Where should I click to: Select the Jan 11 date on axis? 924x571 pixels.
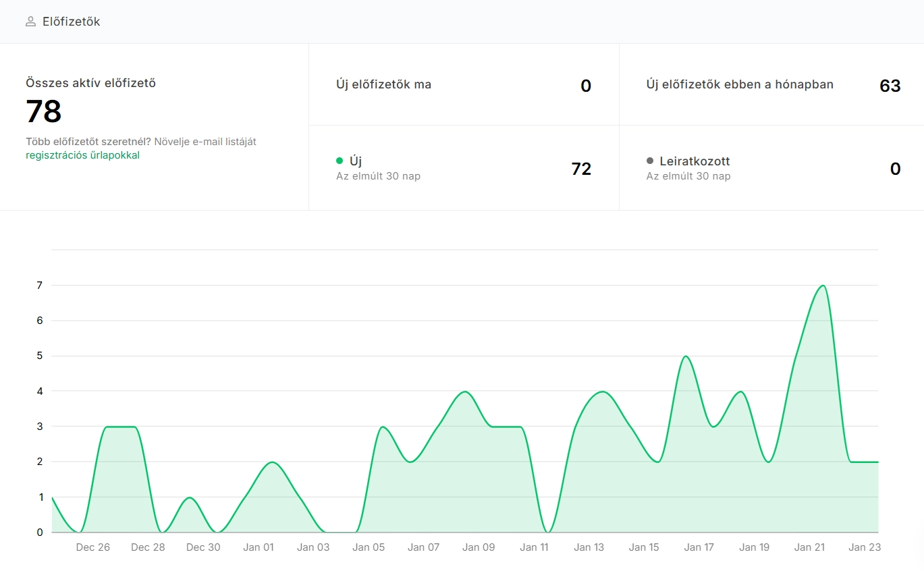pyautogui.click(x=534, y=547)
